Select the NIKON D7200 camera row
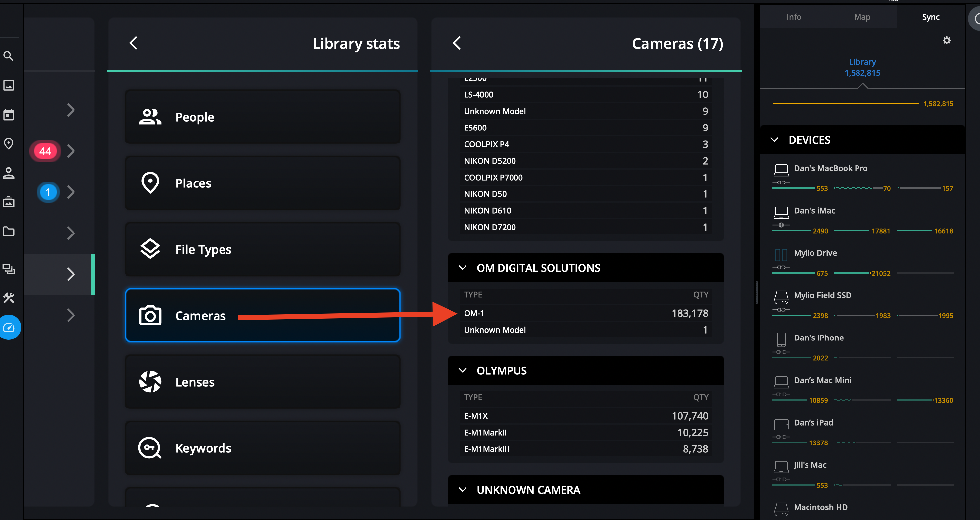The height and width of the screenshot is (520, 980). tap(586, 227)
